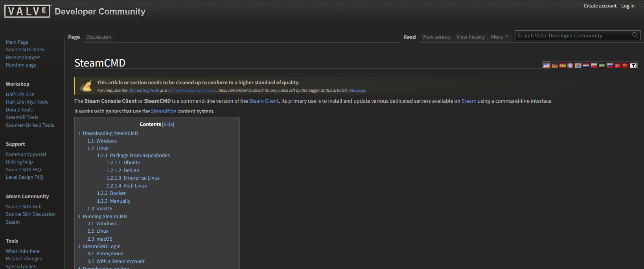
Task: Jump to 2 Running SteamCMD section
Action: point(102,217)
